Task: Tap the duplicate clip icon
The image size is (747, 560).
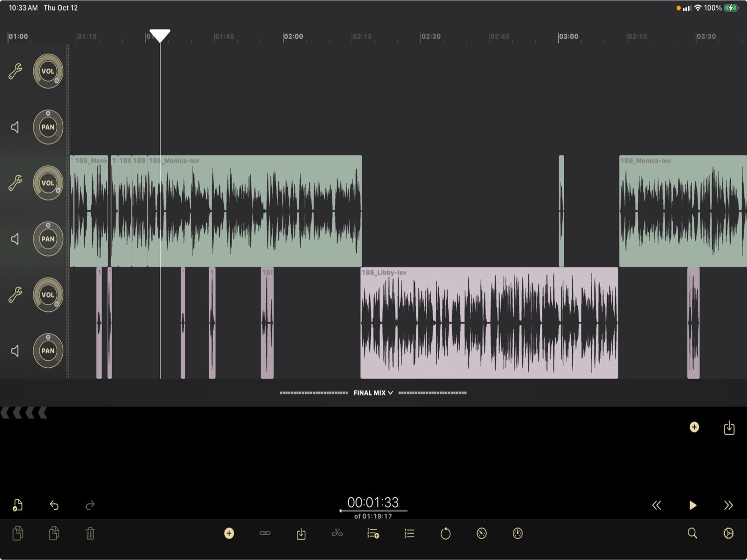Action: 54,533
